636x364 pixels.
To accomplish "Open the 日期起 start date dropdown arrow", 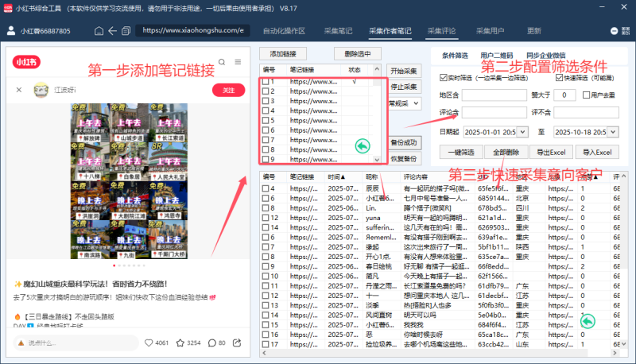I will click(x=523, y=132).
